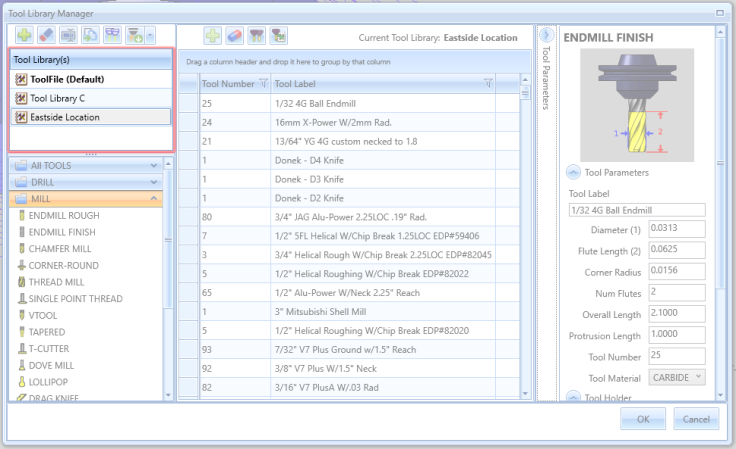Click the Eastside Location notebook icon
This screenshot has width=736, height=449.
21,117
